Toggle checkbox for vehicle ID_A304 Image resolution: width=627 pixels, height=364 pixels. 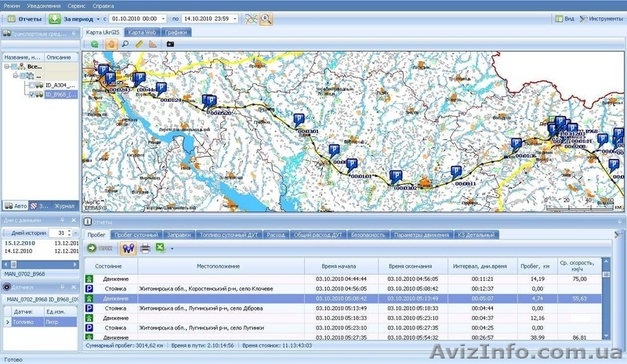[32, 85]
